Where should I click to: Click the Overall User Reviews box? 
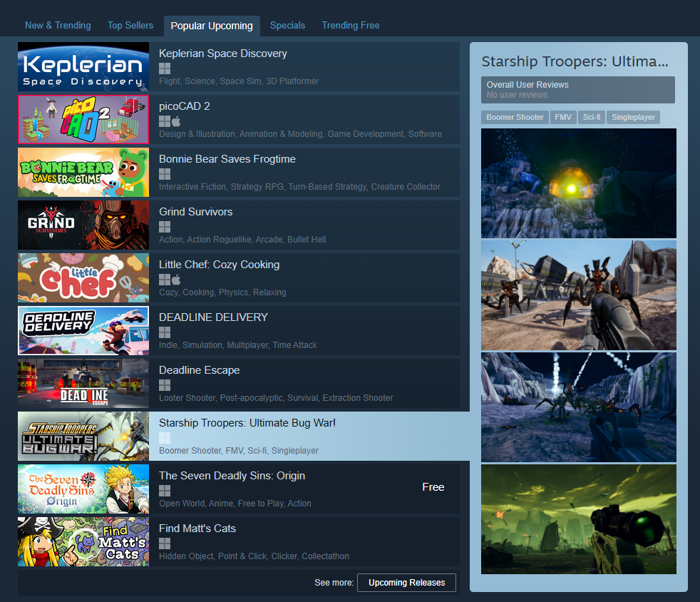click(x=577, y=90)
